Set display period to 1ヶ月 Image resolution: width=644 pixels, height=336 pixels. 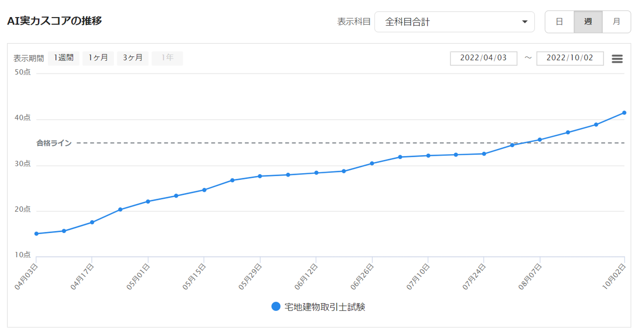pyautogui.click(x=98, y=58)
